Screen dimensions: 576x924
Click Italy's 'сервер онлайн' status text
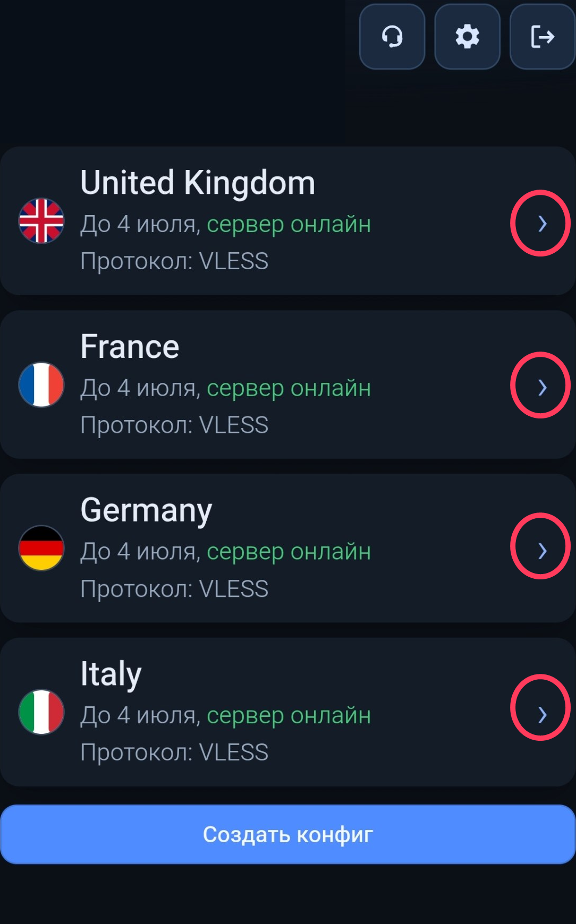coord(289,715)
